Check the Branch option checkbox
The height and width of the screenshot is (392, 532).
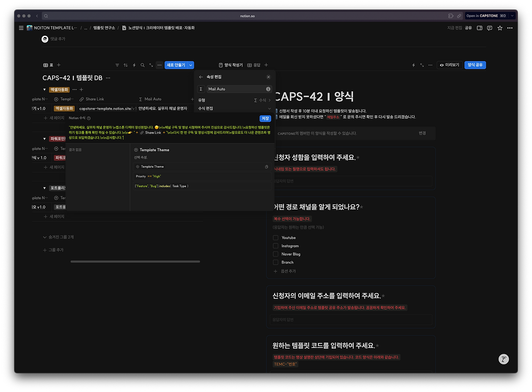[x=275, y=262]
